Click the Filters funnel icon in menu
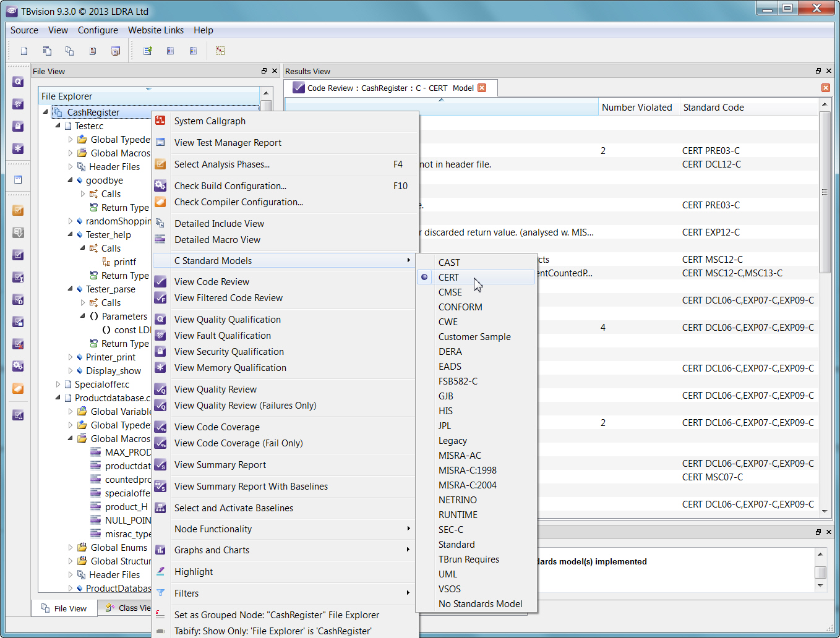 (x=160, y=593)
